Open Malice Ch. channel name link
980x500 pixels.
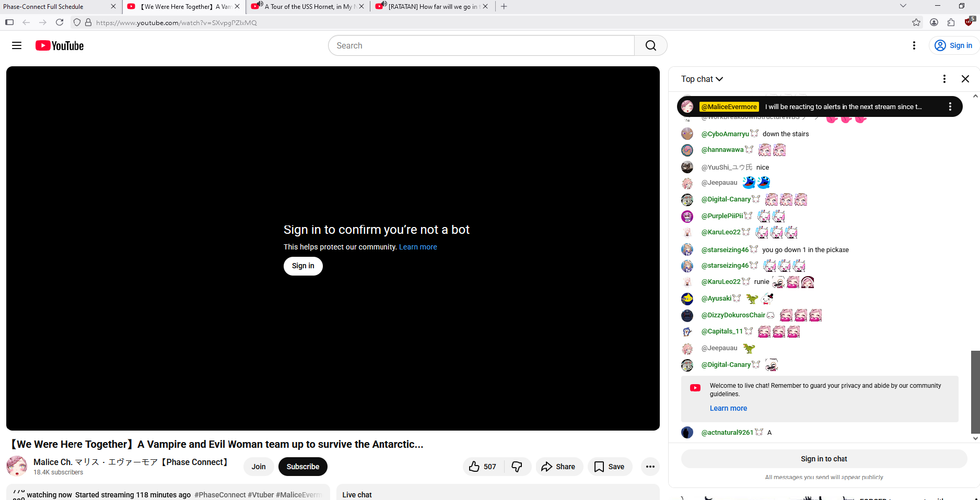click(x=131, y=462)
